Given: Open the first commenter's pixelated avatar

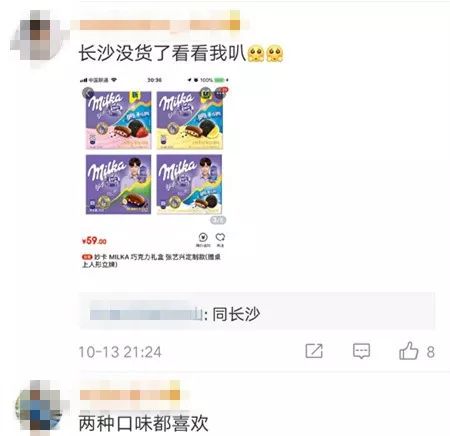Looking at the screenshot, I should pos(37,37).
